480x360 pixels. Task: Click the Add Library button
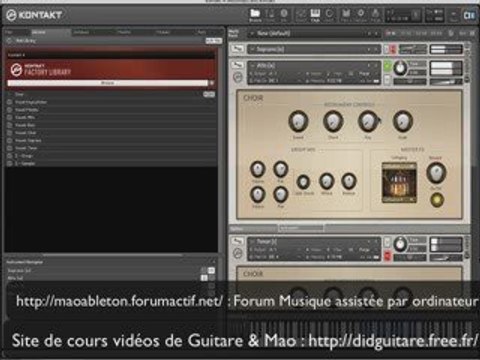(x=26, y=41)
